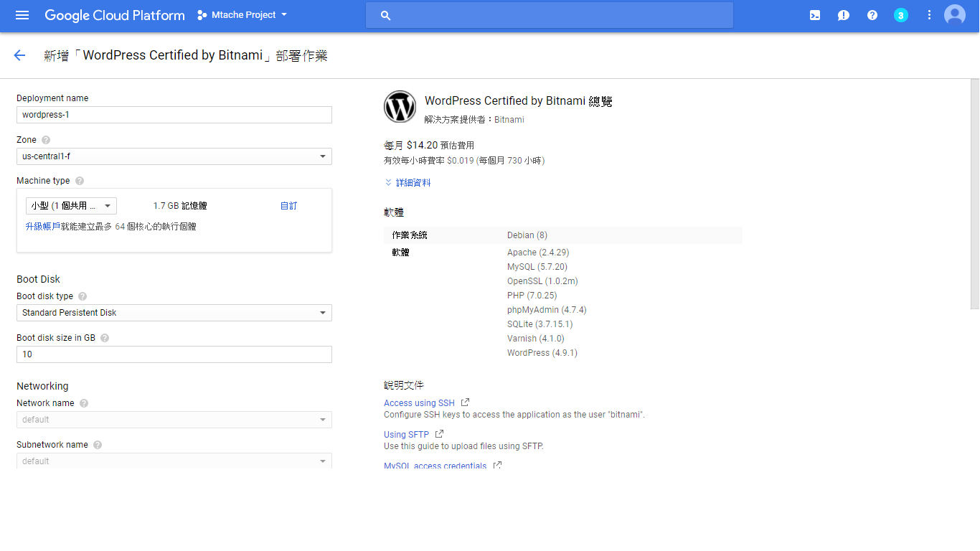Select the OpenSSL (1.0.2m) entry
The width and height of the screenshot is (980, 551).
pyautogui.click(x=542, y=281)
